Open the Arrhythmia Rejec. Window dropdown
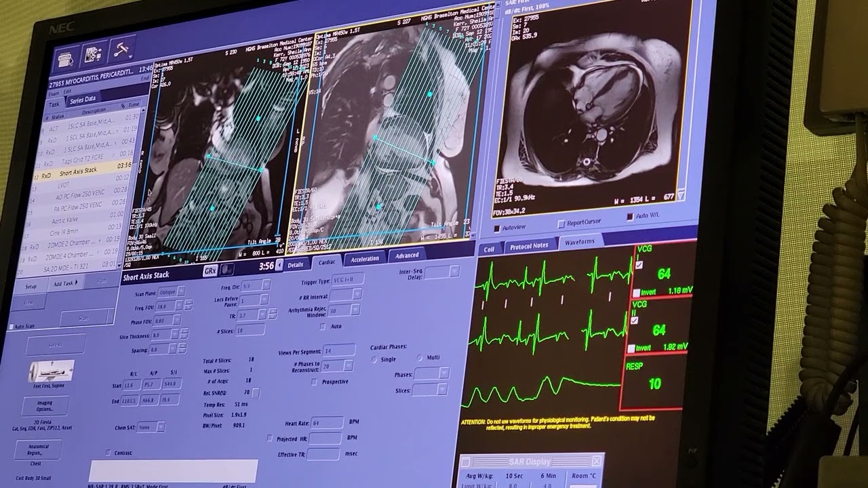 pyautogui.click(x=356, y=309)
